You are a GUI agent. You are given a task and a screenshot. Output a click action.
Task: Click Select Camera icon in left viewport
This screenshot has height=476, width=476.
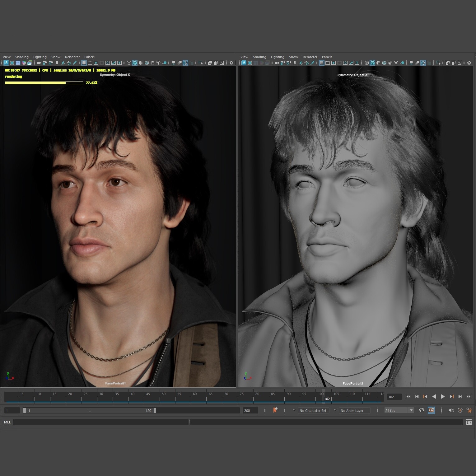(x=39, y=63)
